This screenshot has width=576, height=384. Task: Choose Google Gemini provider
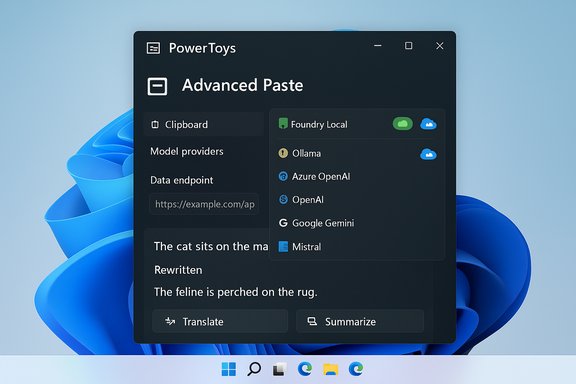pos(357,223)
